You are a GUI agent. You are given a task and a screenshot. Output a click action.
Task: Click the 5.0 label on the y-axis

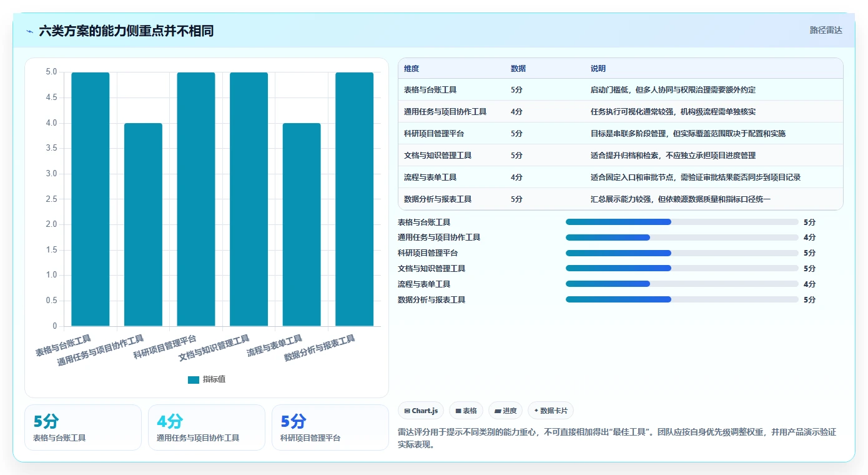[51, 72]
